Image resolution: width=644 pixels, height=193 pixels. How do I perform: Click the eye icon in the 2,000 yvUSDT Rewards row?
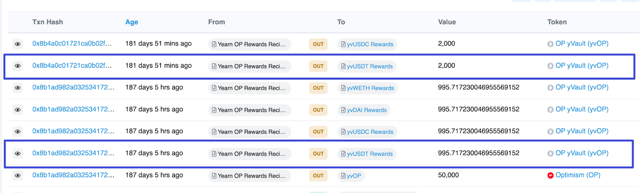coord(18,66)
